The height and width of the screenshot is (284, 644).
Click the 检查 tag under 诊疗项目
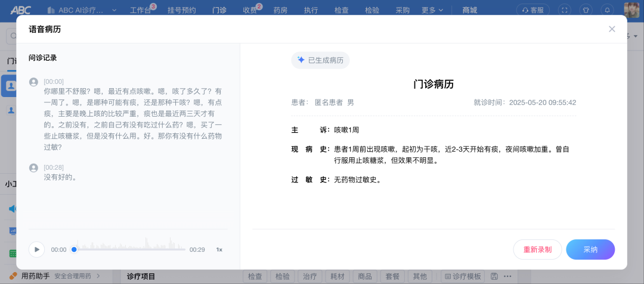tap(255, 276)
